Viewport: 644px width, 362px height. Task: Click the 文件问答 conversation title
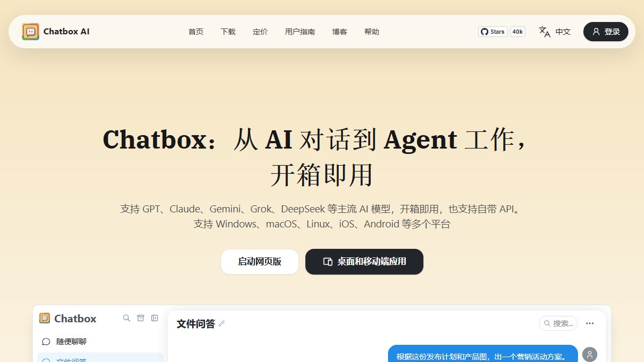tap(196, 323)
